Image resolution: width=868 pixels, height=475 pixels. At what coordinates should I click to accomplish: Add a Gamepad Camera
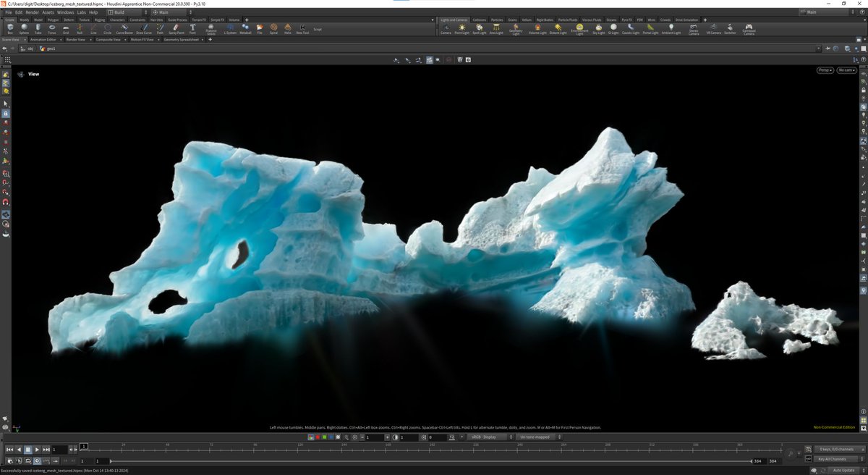click(x=749, y=29)
